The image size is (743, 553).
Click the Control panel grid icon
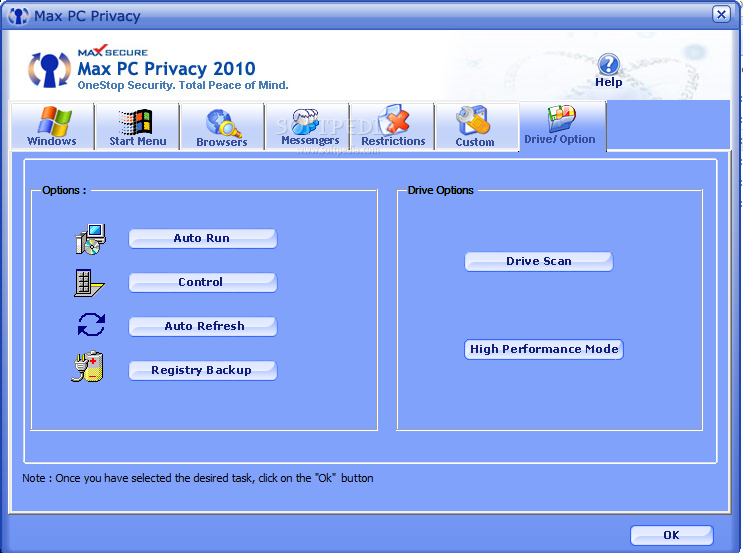click(89, 283)
